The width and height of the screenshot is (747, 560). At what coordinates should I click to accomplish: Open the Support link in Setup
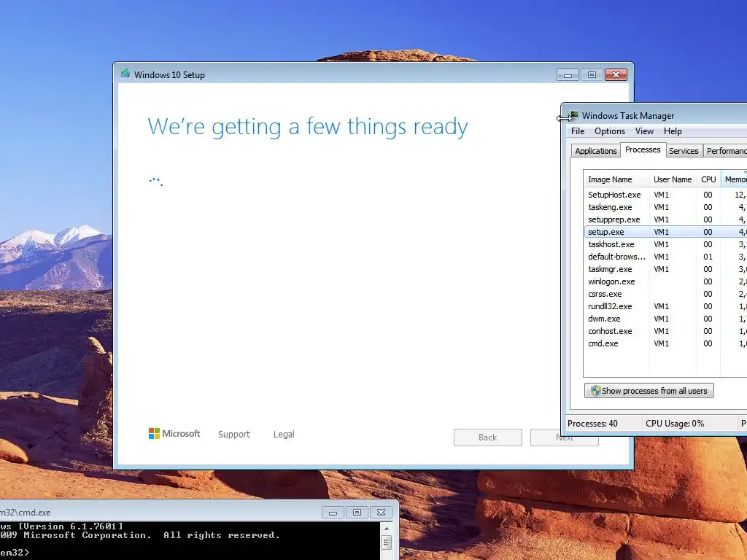(x=234, y=435)
